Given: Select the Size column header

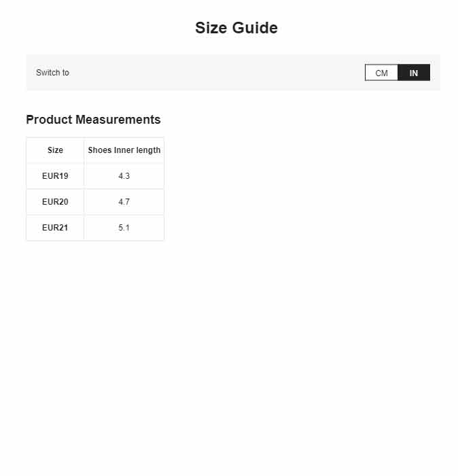Looking at the screenshot, I should [55, 150].
